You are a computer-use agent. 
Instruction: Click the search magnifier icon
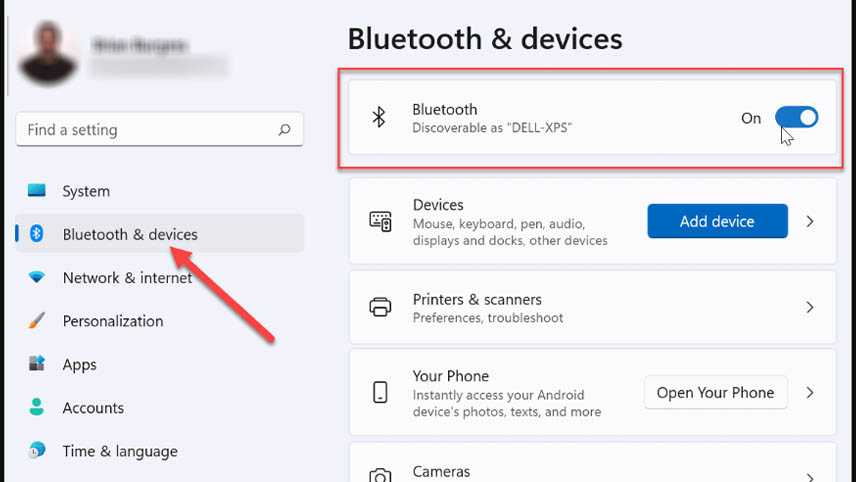(x=284, y=130)
